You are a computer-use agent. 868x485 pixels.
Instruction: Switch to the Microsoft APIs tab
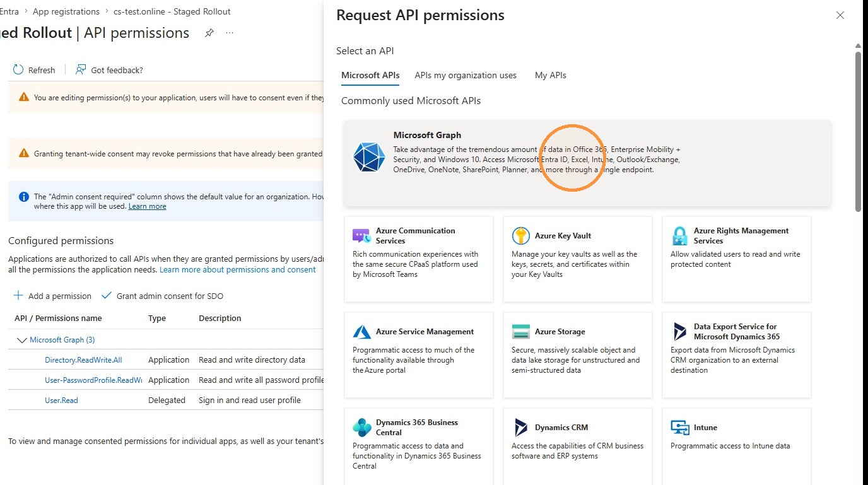[x=370, y=75]
